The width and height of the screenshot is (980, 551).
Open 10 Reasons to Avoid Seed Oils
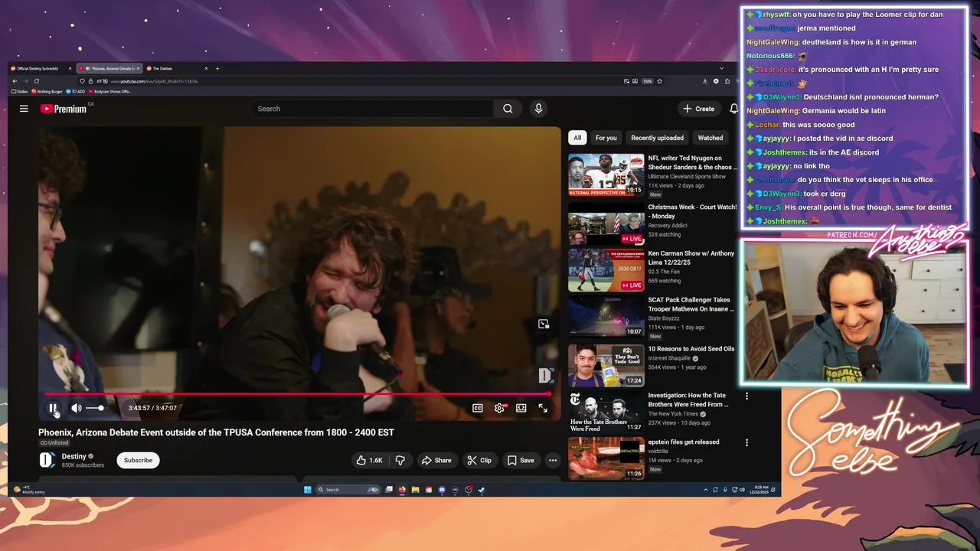[691, 349]
